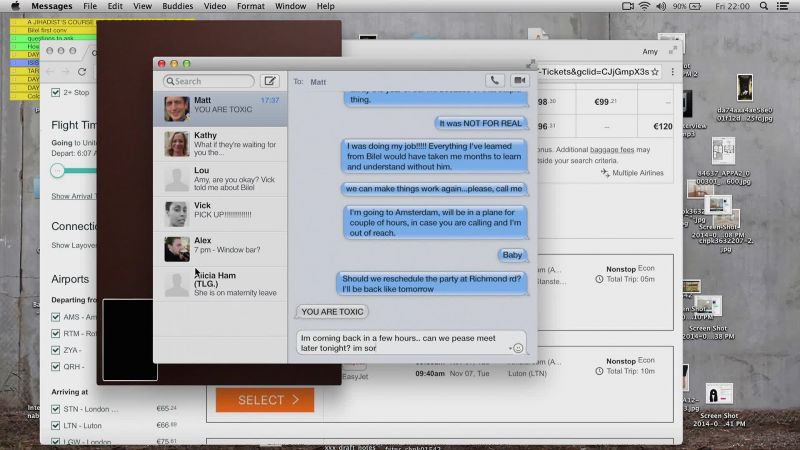Screen dimensions: 800x450
Task: Toggle the 2+ Stop checkbox
Action: click(56, 92)
